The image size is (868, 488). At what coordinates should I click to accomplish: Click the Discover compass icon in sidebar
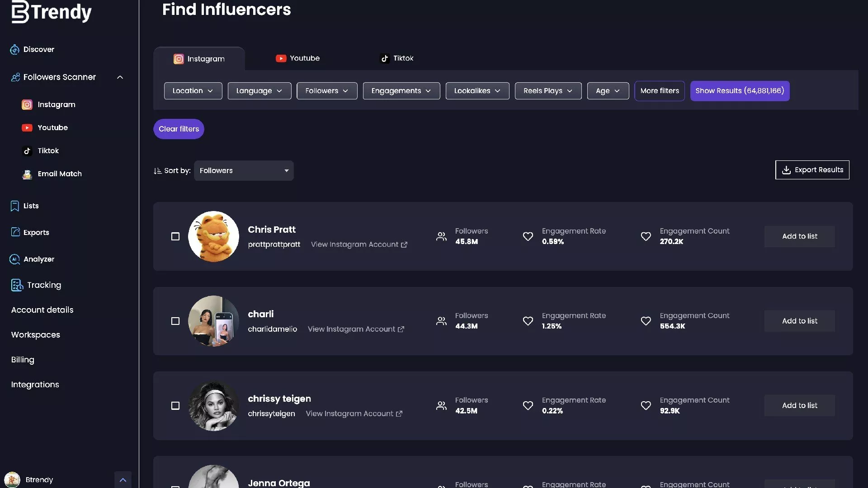(x=14, y=50)
